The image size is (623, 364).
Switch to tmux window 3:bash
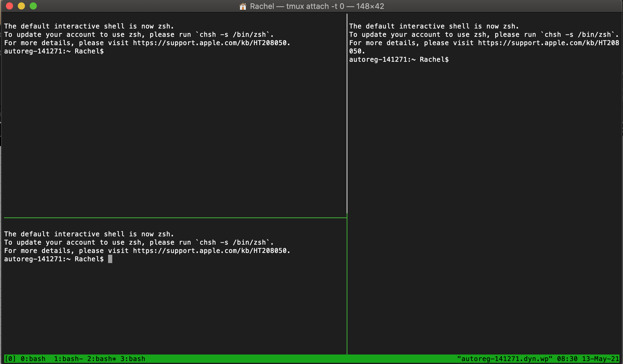pyautogui.click(x=133, y=359)
